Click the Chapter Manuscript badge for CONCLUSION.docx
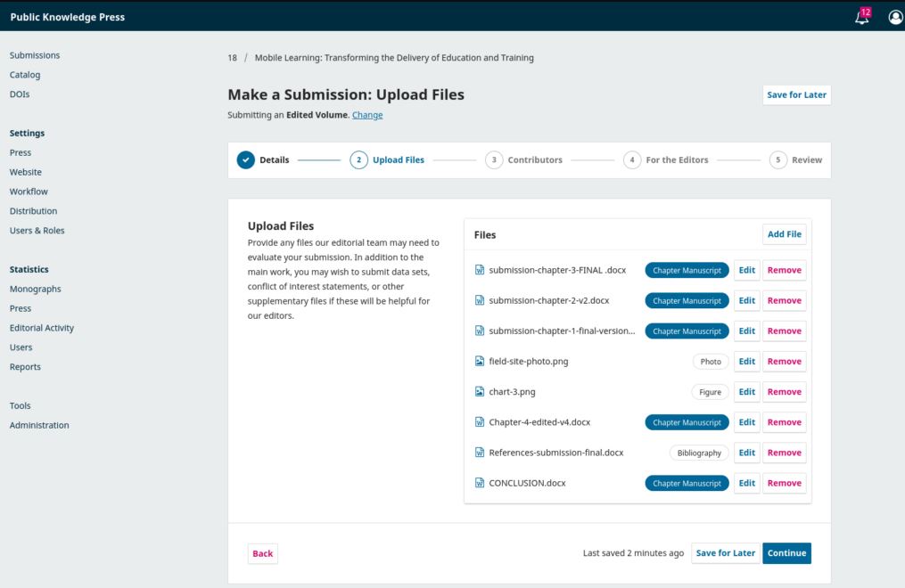Viewport: 905px width, 588px height. (687, 483)
